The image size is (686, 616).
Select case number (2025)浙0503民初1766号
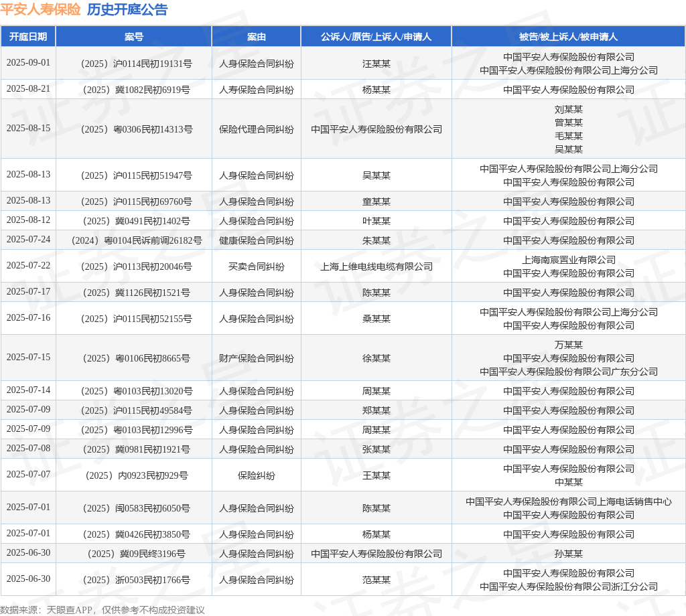(x=137, y=580)
